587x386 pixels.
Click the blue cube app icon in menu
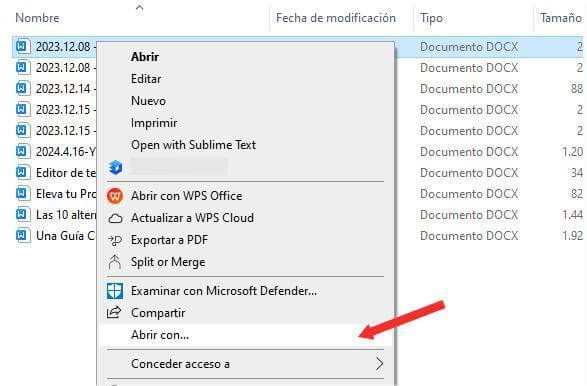(115, 167)
